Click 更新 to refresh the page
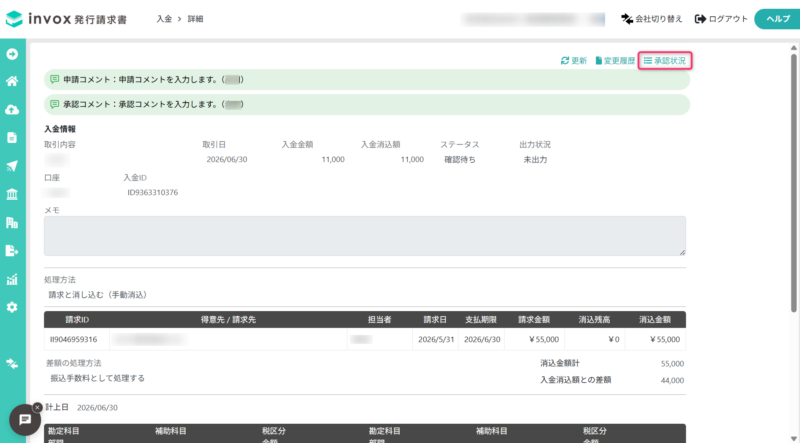800x443 pixels. tap(574, 61)
